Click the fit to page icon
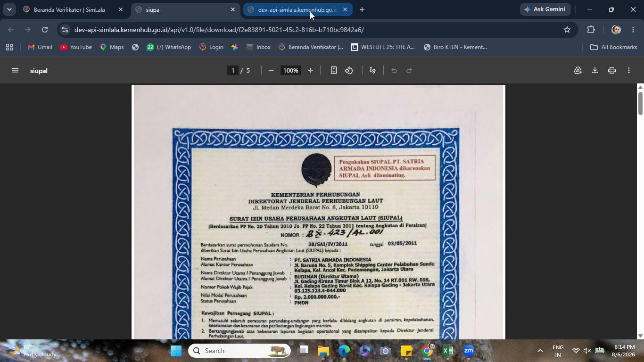The width and height of the screenshot is (644, 362). (x=333, y=70)
